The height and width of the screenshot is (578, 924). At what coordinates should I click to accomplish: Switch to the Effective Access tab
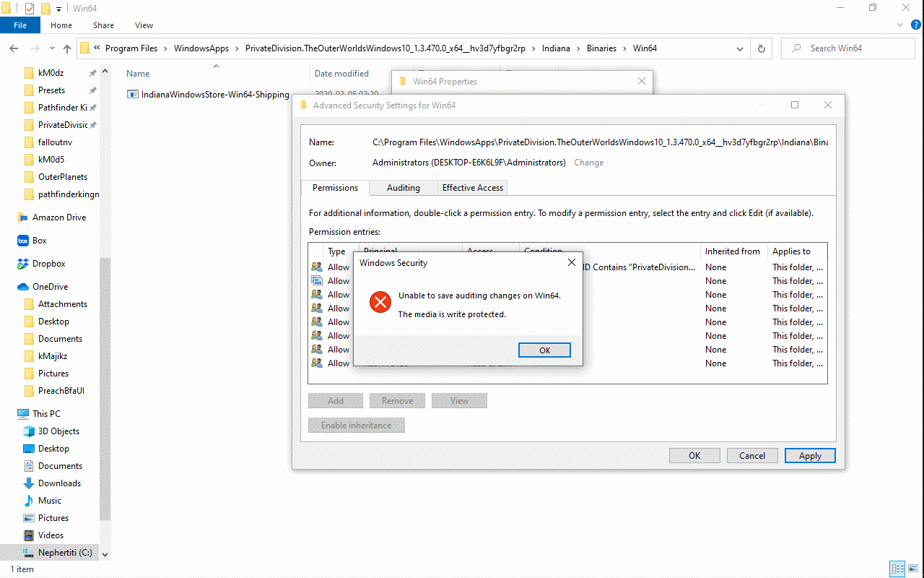click(473, 188)
